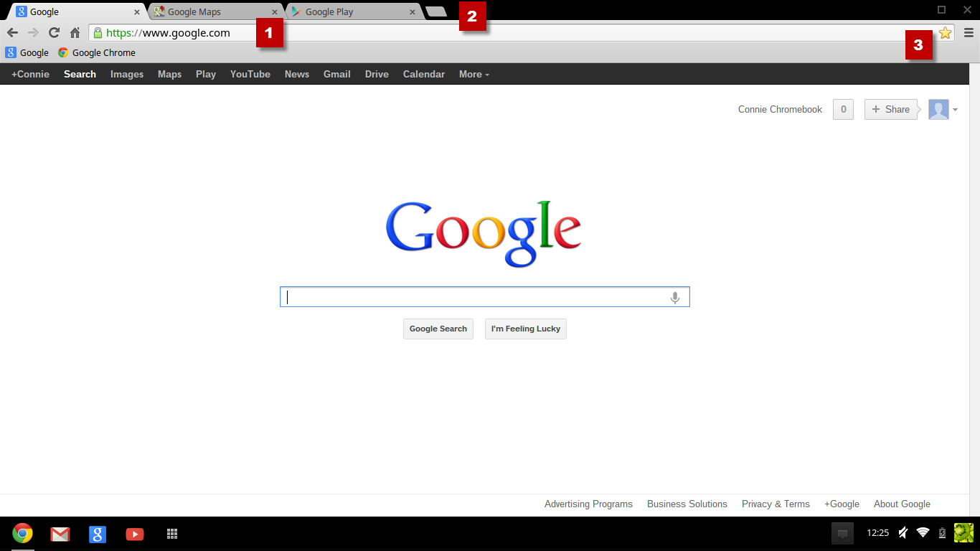Screen dimensions: 980x551
Task: Select Images in the navigation bar
Action: [126, 74]
